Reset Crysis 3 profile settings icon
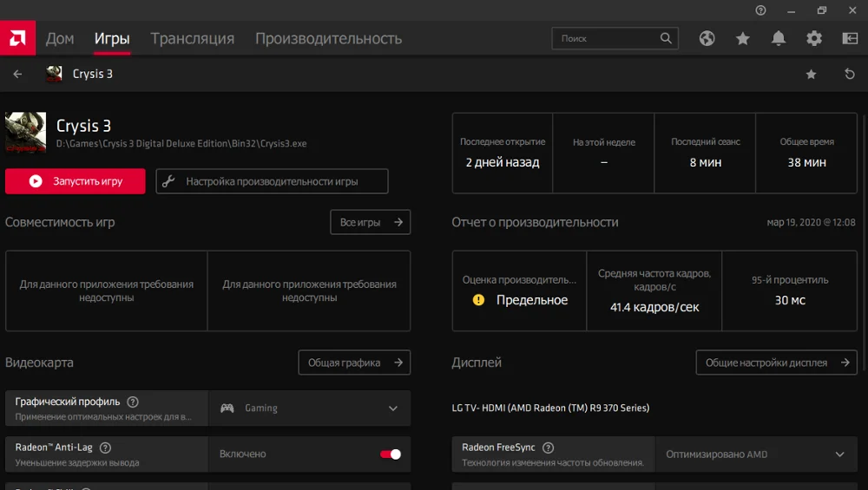The width and height of the screenshot is (868, 490). tap(850, 74)
